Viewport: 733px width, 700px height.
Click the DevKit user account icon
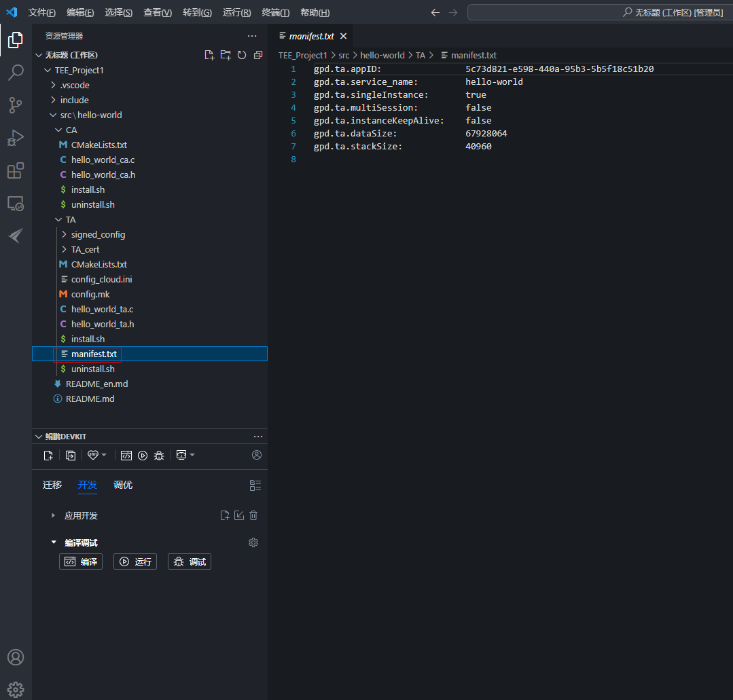click(x=257, y=455)
